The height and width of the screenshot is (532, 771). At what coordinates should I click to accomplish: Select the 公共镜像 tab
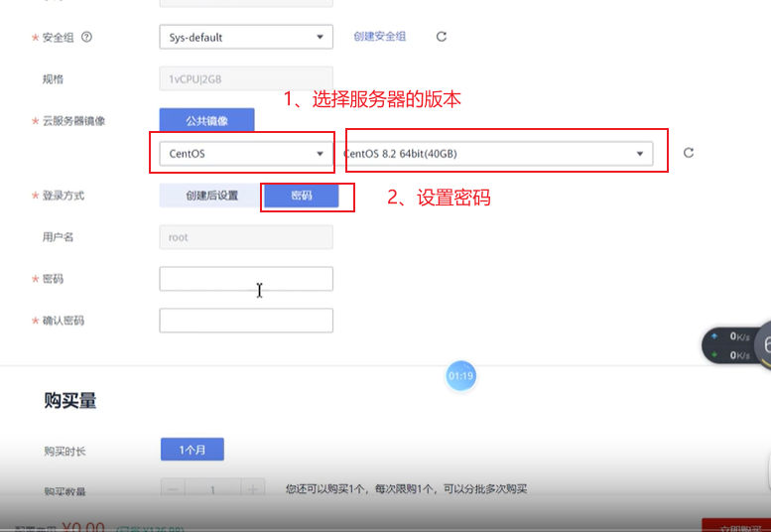click(206, 120)
